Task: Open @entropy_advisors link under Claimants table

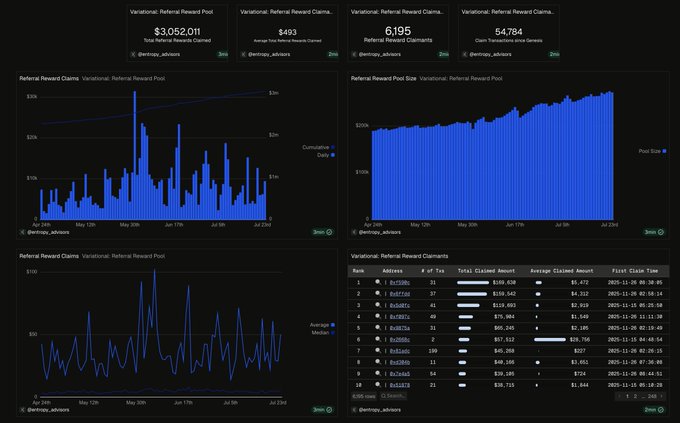Action: coord(379,410)
